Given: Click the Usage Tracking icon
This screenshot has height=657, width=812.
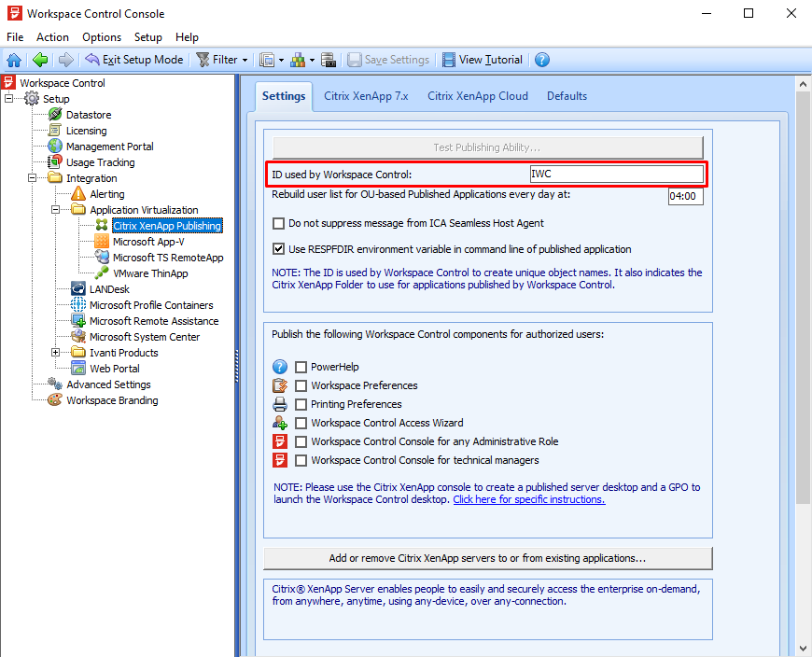Looking at the screenshot, I should (x=55, y=162).
